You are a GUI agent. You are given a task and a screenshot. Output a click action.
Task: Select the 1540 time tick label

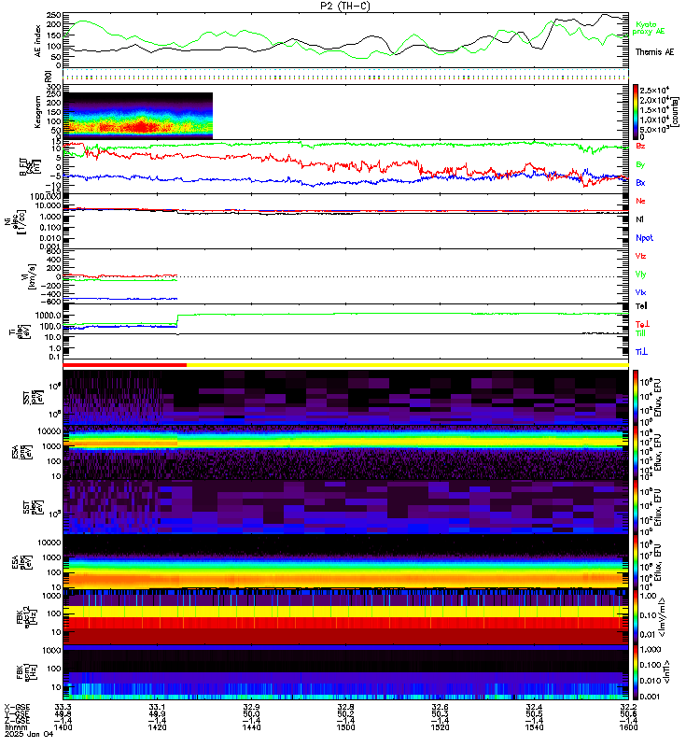[534, 727]
